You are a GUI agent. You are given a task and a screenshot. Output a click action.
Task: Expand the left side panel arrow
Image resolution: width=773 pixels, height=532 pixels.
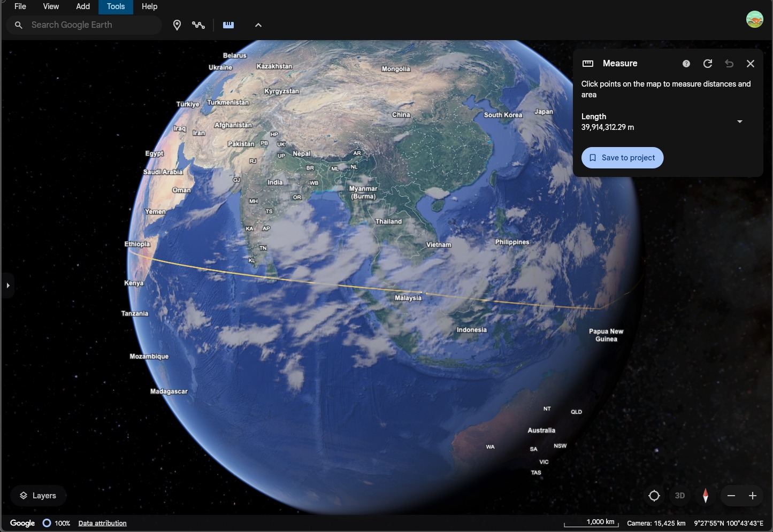(7, 286)
